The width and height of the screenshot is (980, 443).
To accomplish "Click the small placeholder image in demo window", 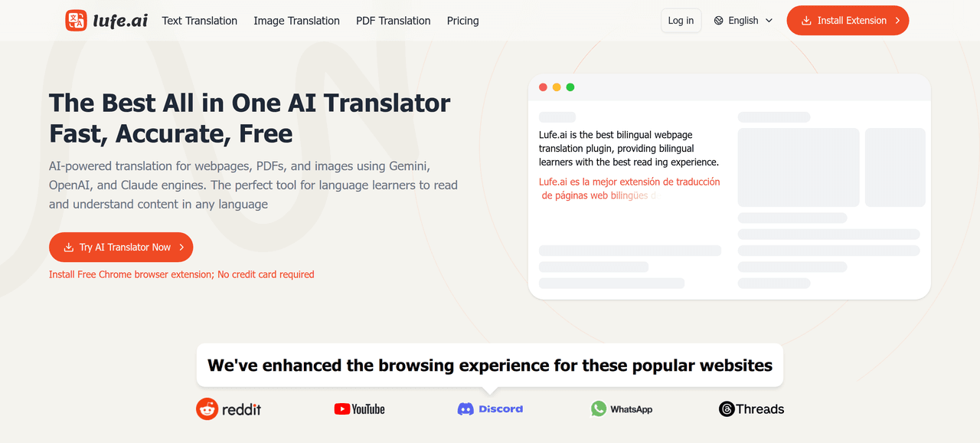I will pyautogui.click(x=895, y=167).
